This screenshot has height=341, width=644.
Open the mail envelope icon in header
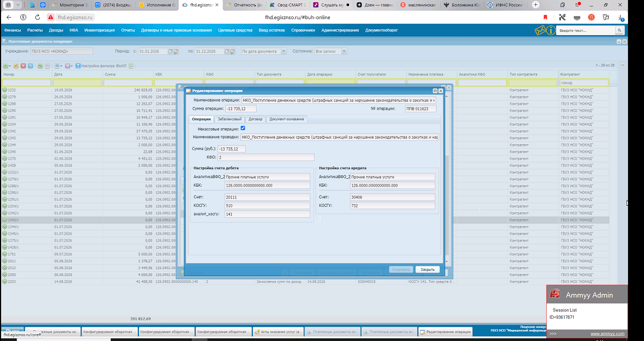click(x=540, y=30)
